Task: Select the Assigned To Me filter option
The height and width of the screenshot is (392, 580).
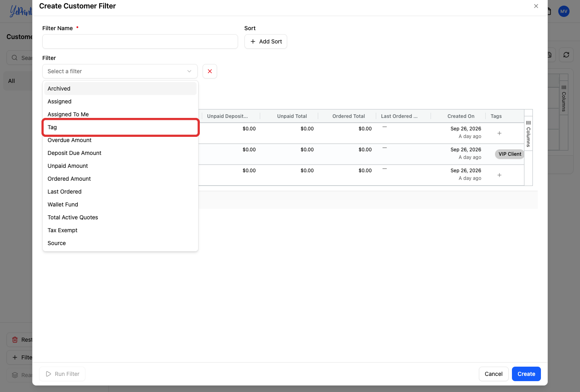Action: [120, 114]
